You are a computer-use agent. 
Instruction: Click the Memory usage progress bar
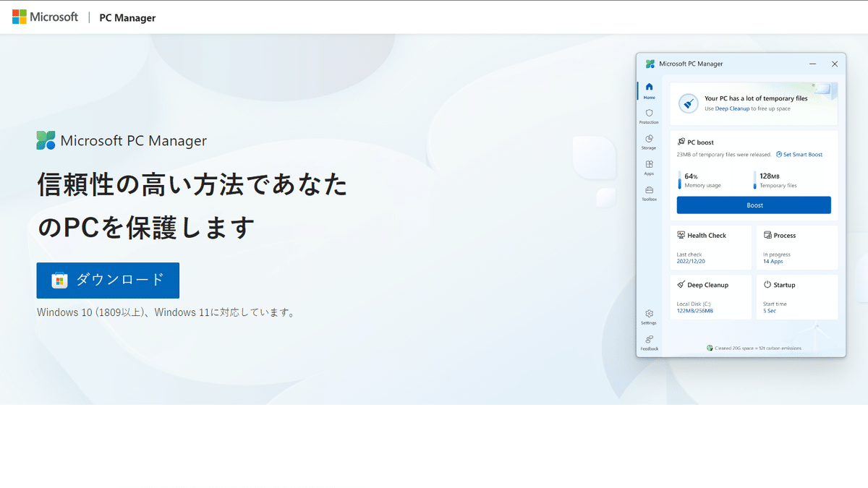[679, 180]
